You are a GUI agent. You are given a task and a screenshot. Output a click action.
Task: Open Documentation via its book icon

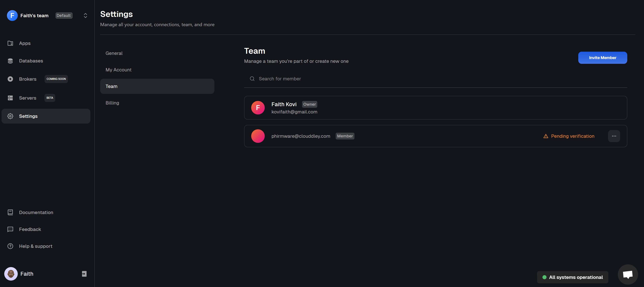pyautogui.click(x=10, y=212)
